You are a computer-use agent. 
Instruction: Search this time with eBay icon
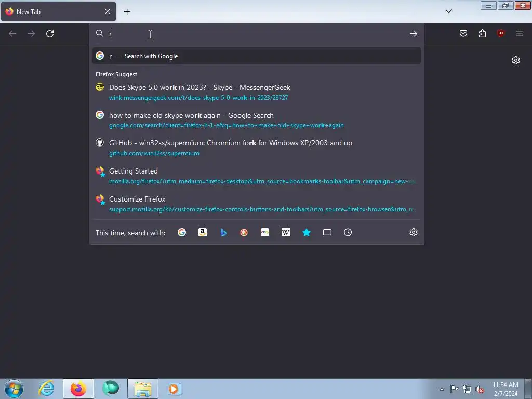[x=265, y=232]
